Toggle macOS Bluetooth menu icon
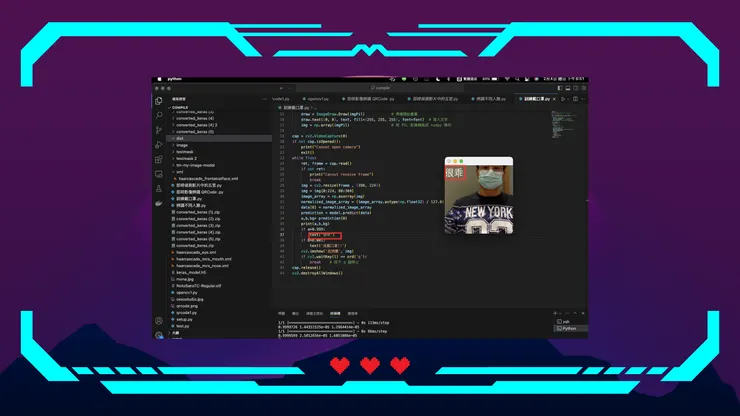740x416 pixels. 448,79
